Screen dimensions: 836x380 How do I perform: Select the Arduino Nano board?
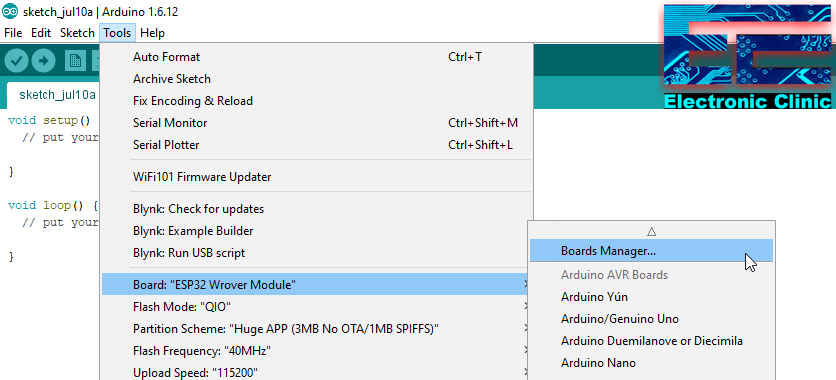651,363
